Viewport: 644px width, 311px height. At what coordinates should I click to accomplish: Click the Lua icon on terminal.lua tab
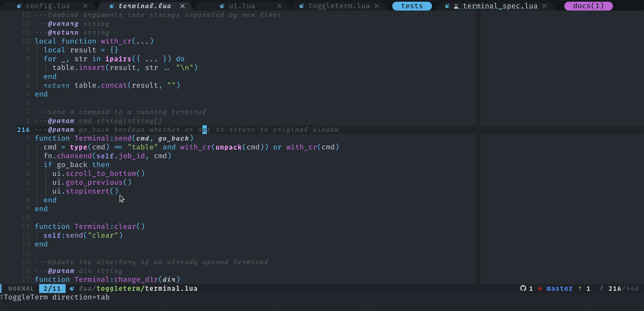(112, 6)
